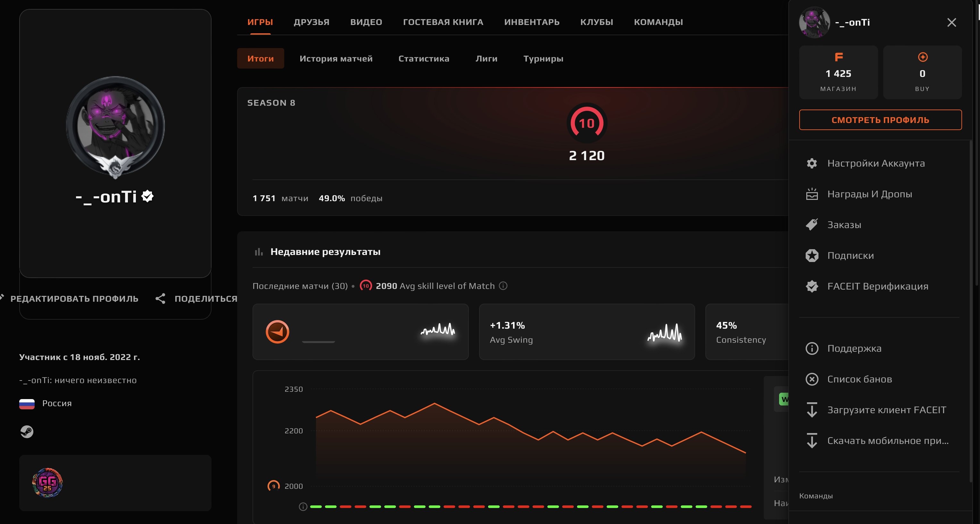Open the FACEIT points Магазин card
980x524 pixels.
(x=838, y=72)
